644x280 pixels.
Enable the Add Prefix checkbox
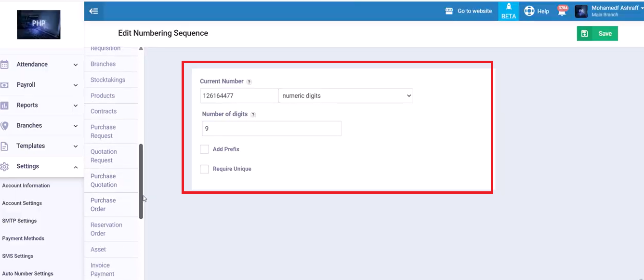coord(204,149)
